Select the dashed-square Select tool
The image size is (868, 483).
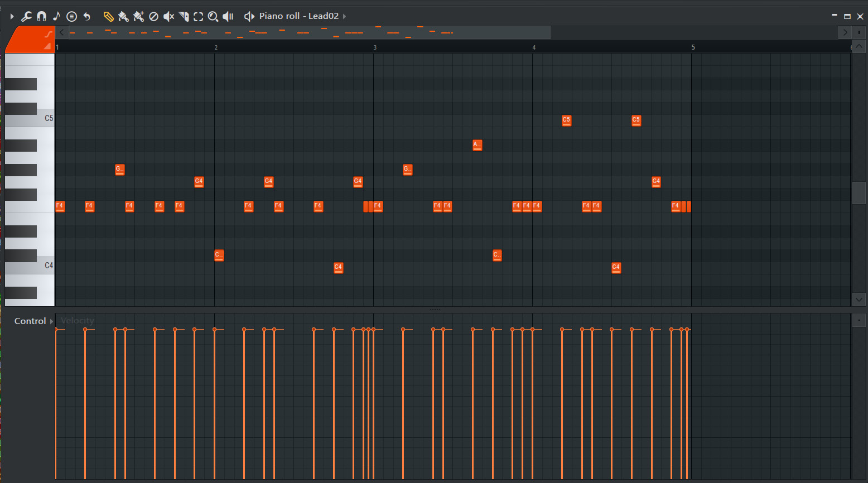pos(198,17)
